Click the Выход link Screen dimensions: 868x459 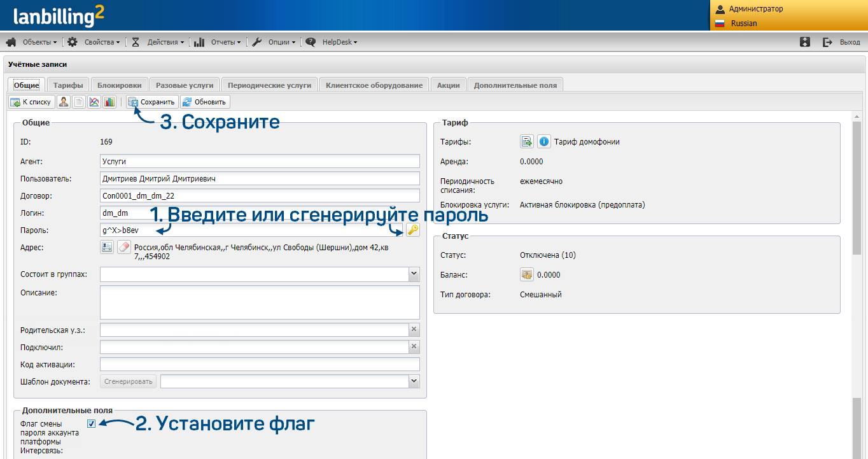coord(850,43)
